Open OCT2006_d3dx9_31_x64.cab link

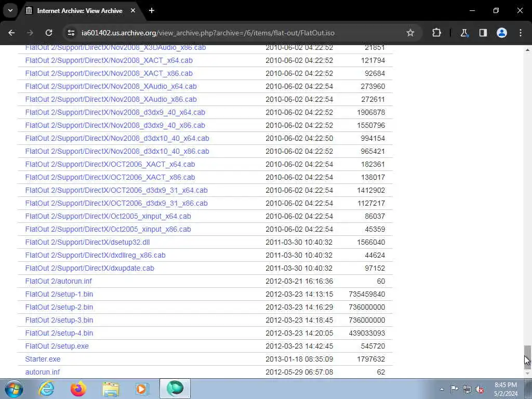point(116,190)
